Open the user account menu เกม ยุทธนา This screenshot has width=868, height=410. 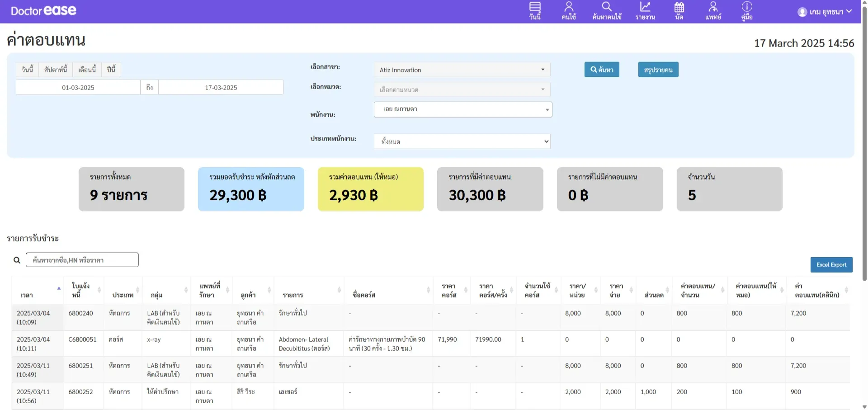pos(825,12)
